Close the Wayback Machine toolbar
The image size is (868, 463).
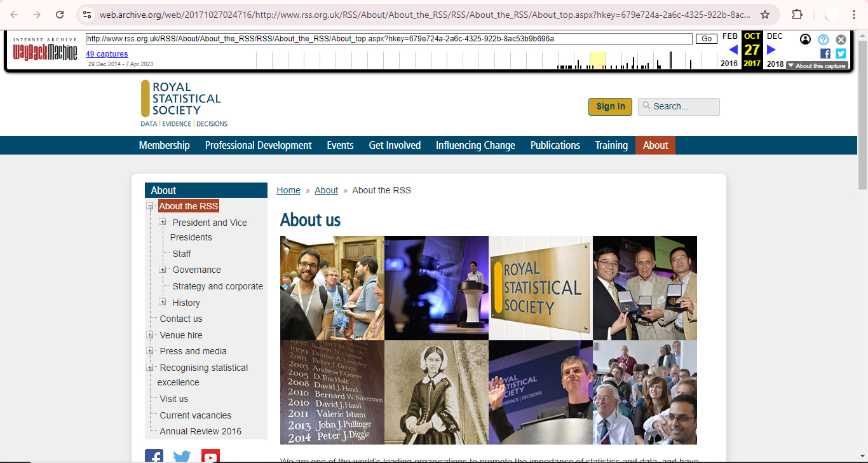(x=841, y=39)
